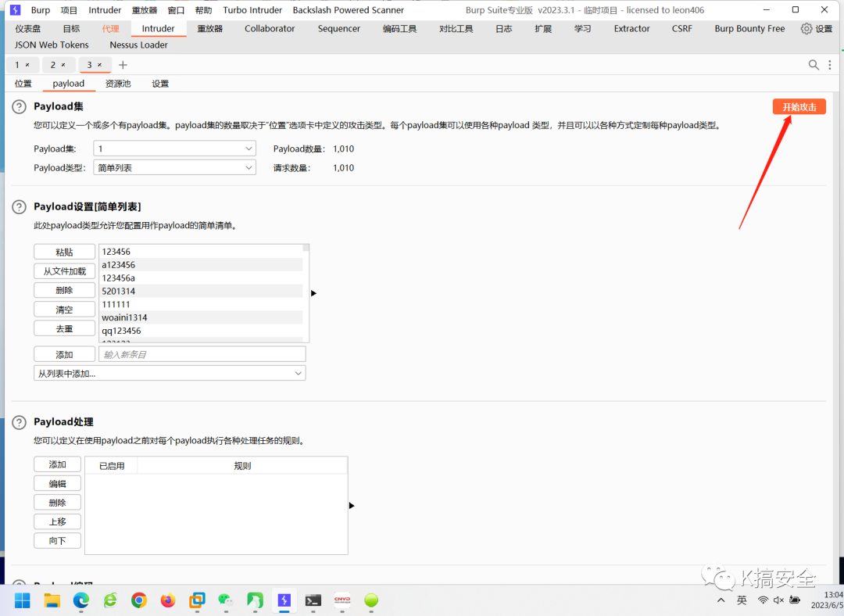
Task: Switch to the 仪表盘 tab
Action: pos(28,29)
